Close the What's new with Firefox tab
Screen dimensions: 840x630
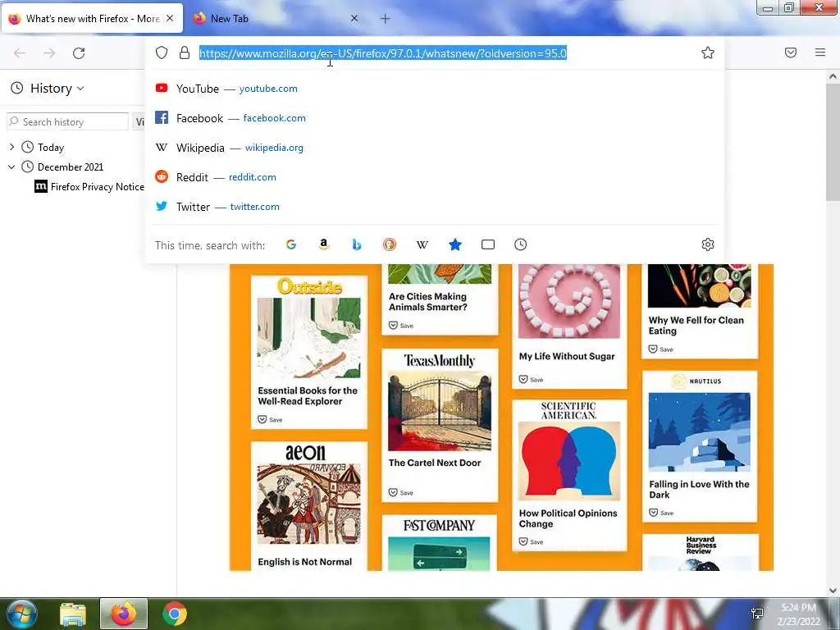click(x=170, y=18)
